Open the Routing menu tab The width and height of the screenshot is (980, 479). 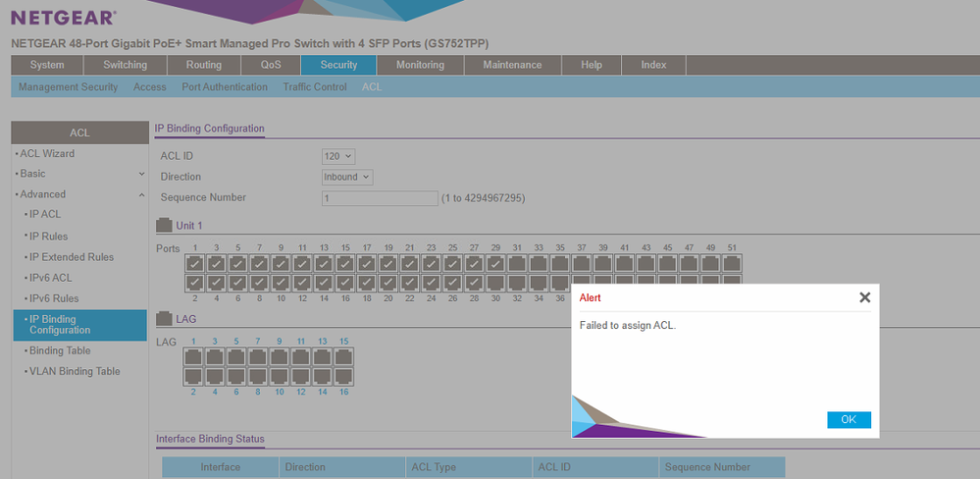pyautogui.click(x=204, y=65)
